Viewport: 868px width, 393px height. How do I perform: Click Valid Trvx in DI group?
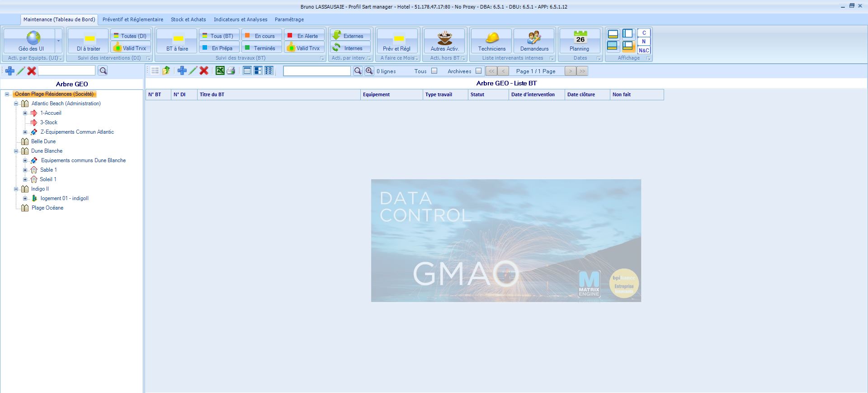pos(131,48)
